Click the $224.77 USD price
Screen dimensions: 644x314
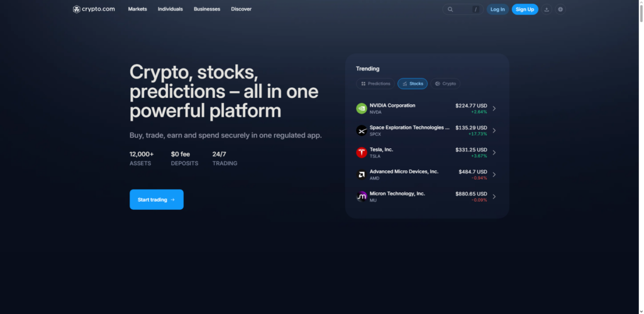pos(471,106)
